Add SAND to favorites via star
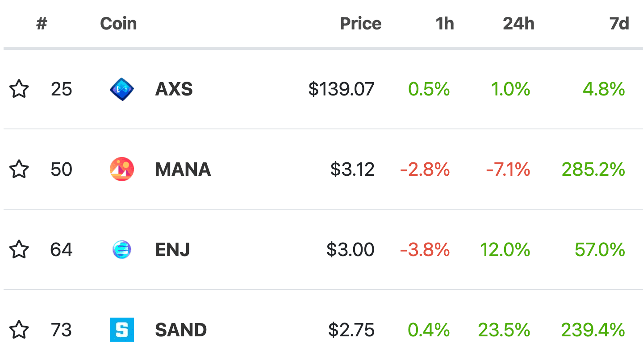The width and height of the screenshot is (643, 364). click(19, 330)
